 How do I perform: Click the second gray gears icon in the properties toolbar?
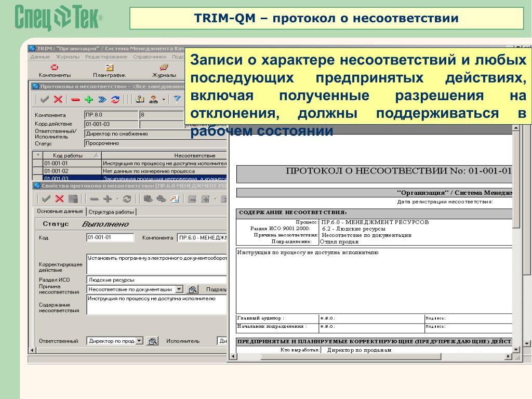161,199
